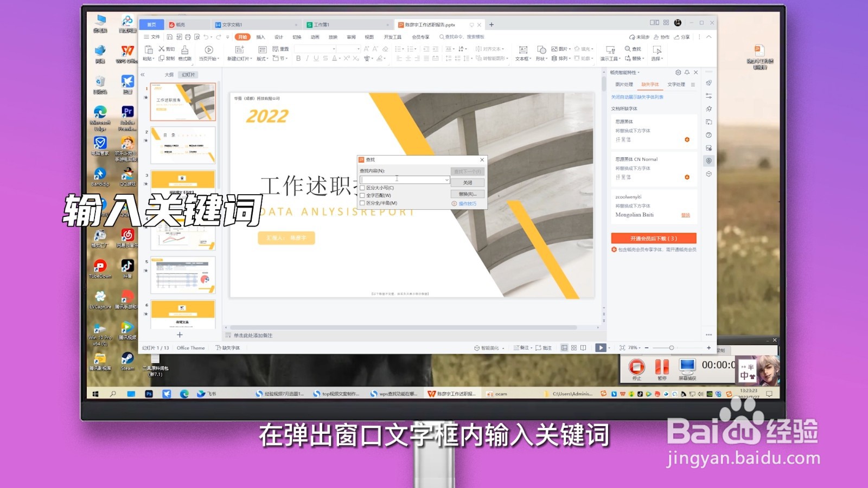
Task: Open the Find content history dropdown arrow
Action: pos(446,179)
